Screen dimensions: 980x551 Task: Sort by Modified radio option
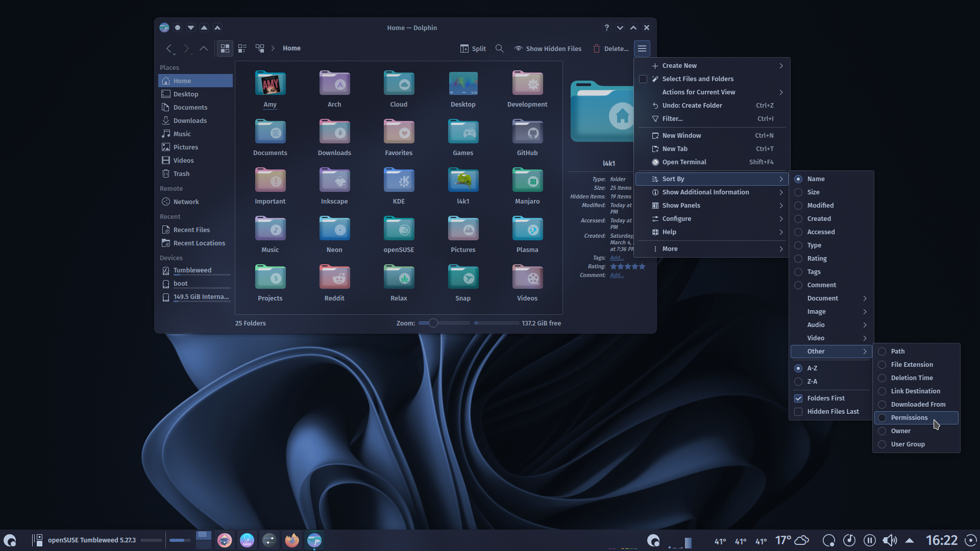(831, 206)
